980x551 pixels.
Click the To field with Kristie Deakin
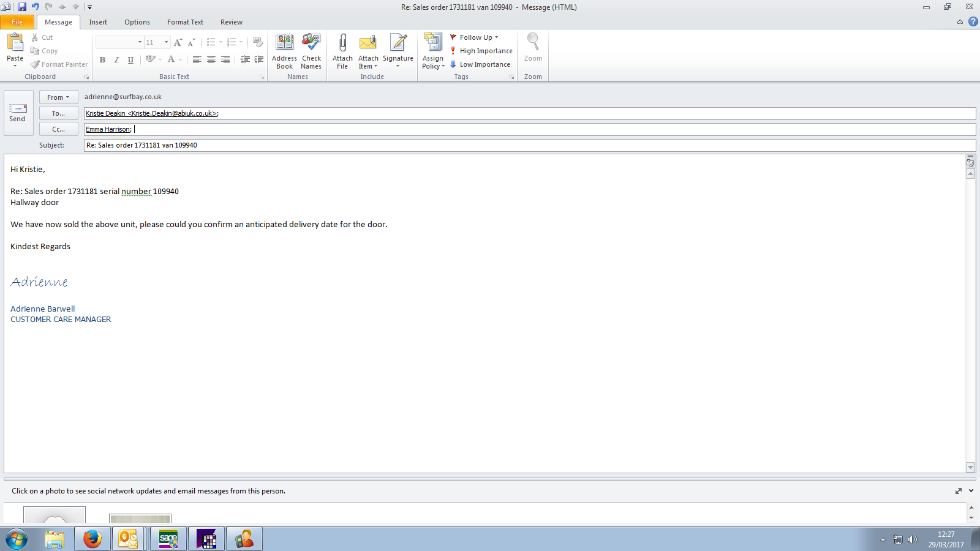coord(530,113)
